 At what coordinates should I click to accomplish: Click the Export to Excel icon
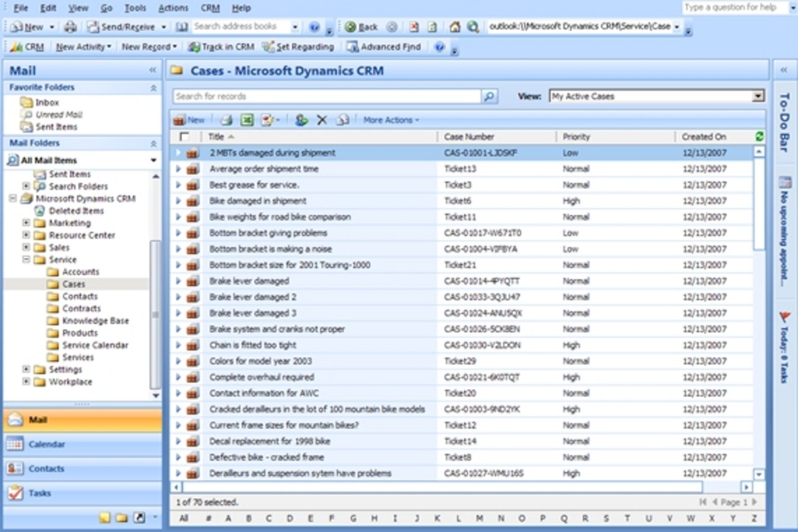[x=247, y=120]
